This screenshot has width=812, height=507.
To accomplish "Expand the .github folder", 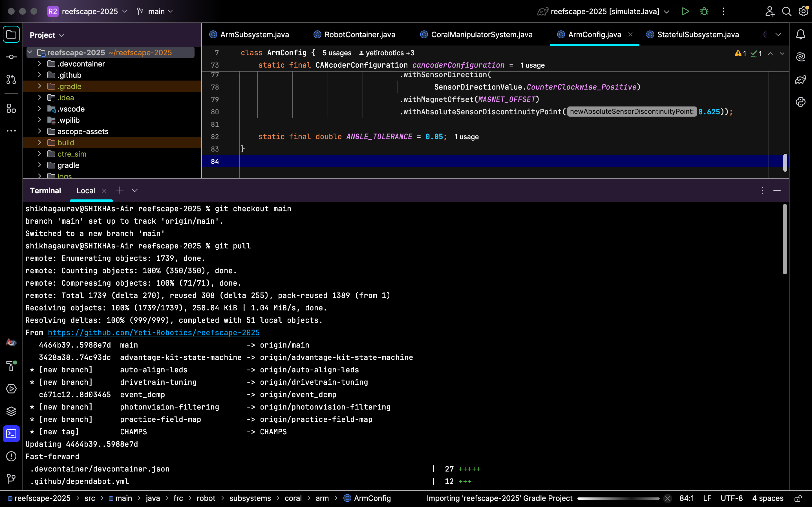I will [x=39, y=75].
